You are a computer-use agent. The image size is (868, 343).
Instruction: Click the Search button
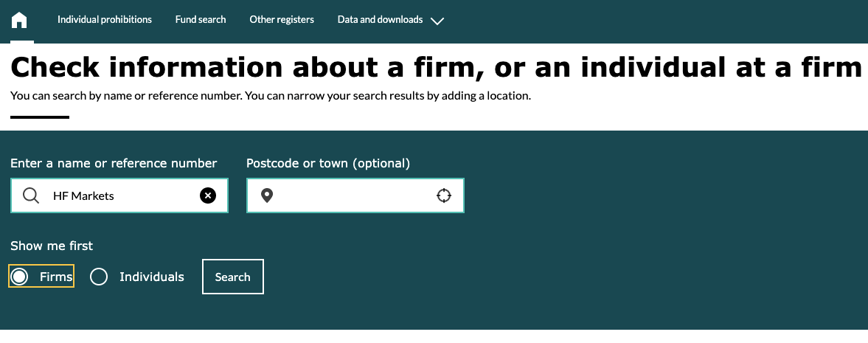coord(233,277)
